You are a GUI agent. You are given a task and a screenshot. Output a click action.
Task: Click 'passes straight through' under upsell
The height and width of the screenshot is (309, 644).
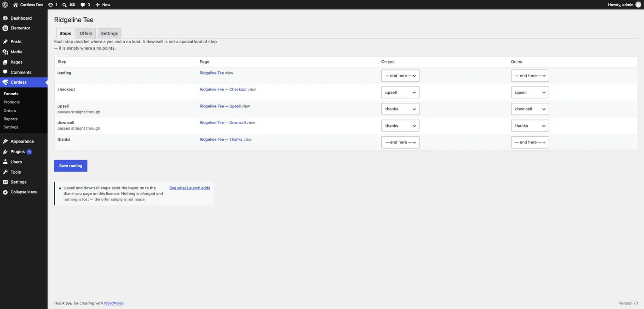79,112
